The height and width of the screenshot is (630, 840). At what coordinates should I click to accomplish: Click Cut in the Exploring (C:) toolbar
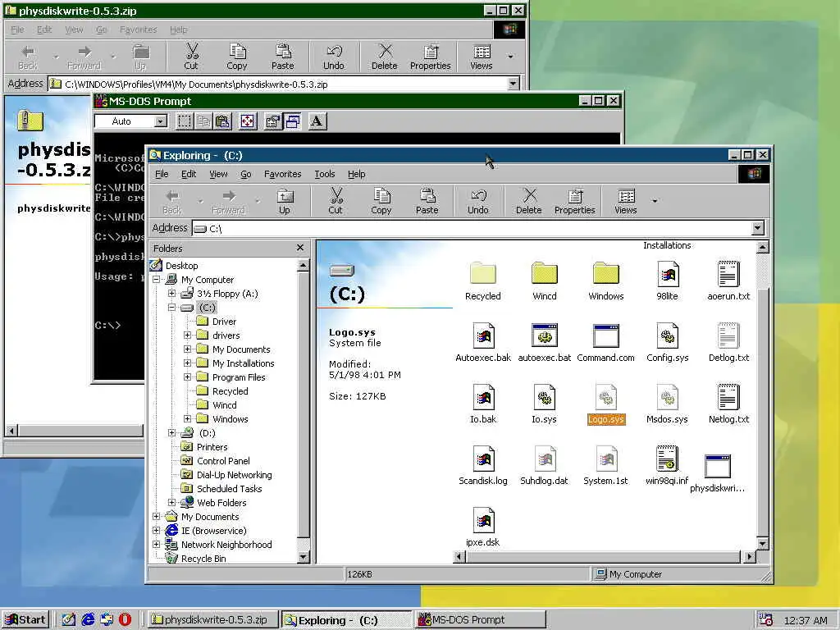(x=336, y=201)
